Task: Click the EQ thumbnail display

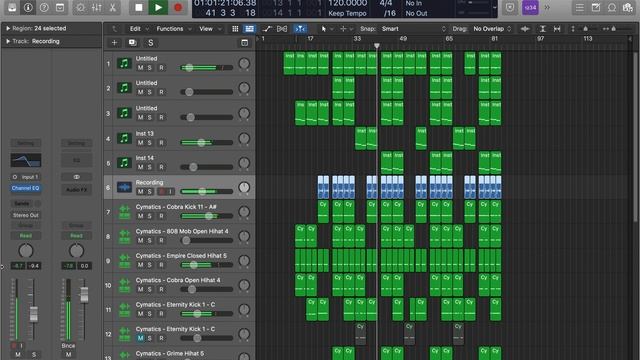Action: click(25, 160)
